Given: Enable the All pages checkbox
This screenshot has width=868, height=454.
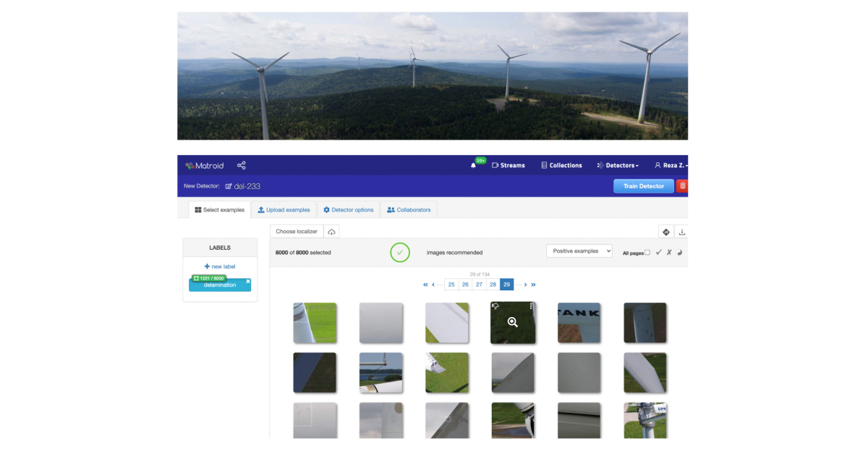Looking at the screenshot, I should [647, 252].
